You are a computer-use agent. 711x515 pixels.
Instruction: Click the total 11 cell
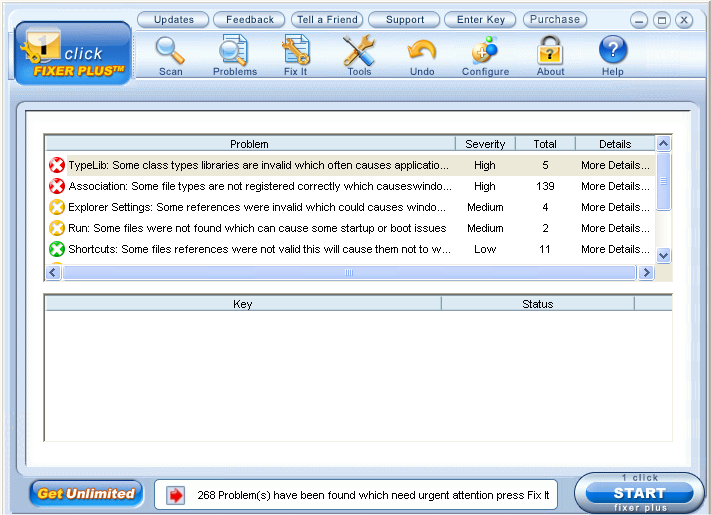[x=545, y=249]
